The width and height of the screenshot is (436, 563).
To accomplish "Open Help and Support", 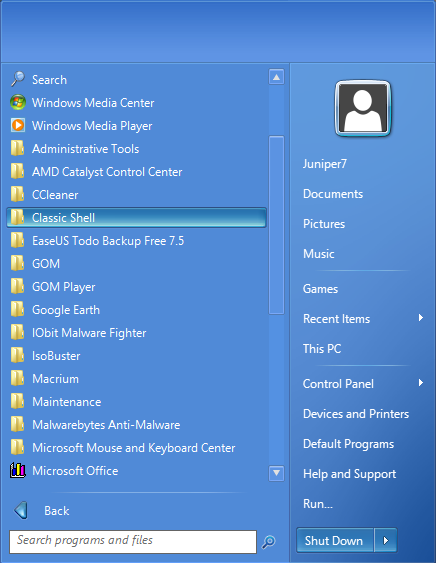I will tap(349, 474).
